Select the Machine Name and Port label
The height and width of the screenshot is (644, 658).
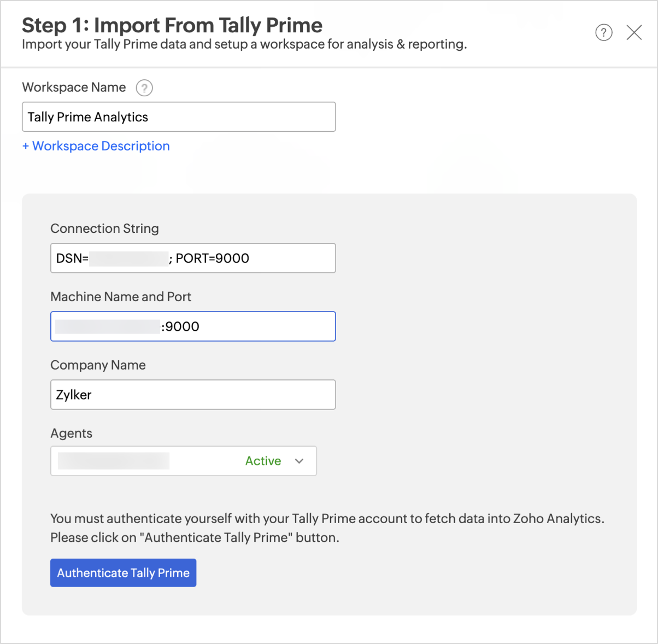(x=121, y=297)
